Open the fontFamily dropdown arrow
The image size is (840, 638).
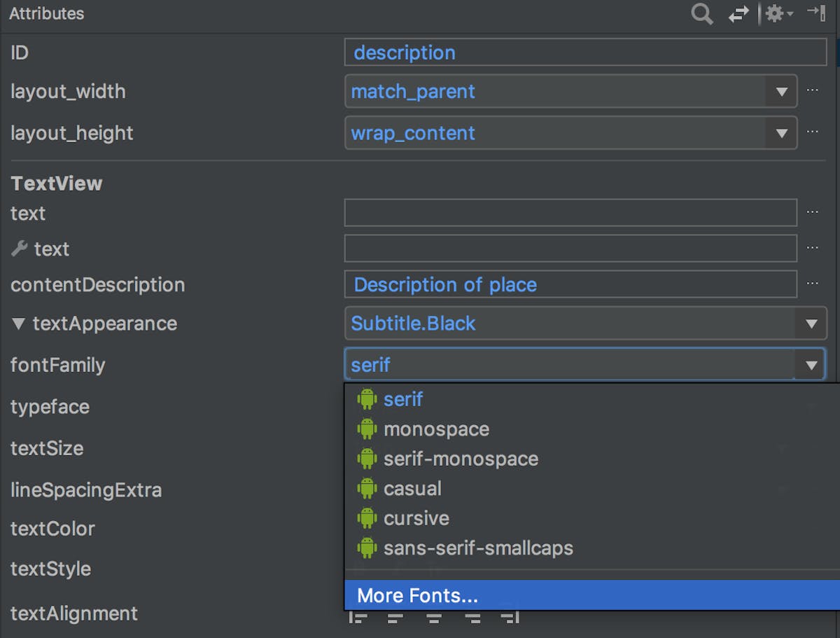click(811, 364)
